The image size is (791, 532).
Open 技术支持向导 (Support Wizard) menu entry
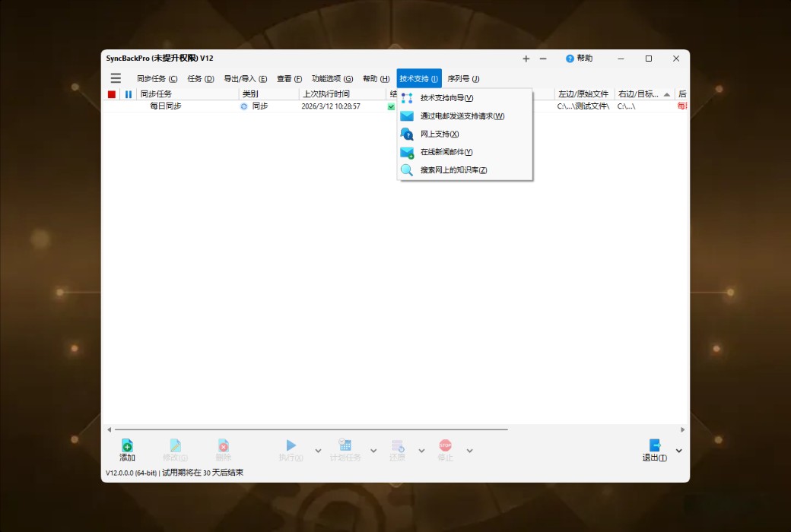(x=446, y=98)
